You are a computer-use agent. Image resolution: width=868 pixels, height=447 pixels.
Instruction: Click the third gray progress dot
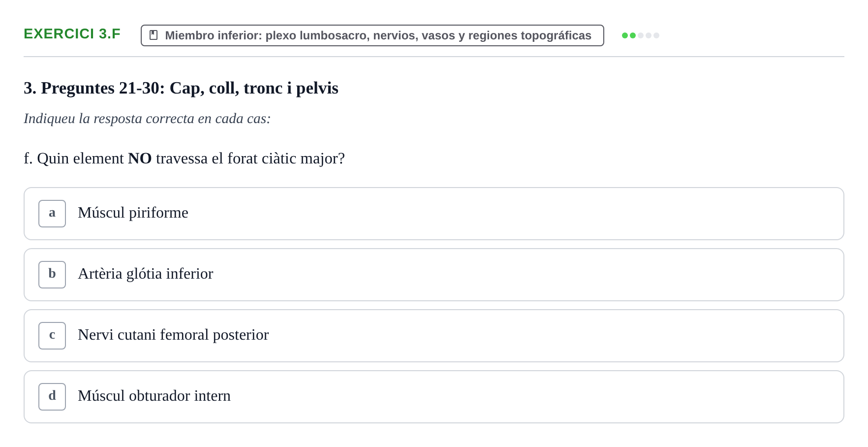click(x=641, y=35)
